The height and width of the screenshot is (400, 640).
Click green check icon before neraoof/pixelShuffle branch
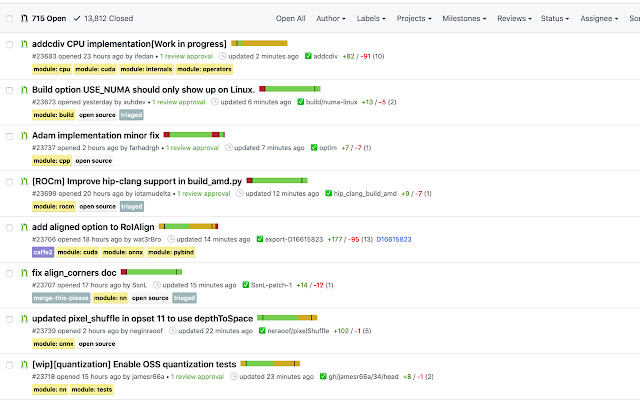(262, 330)
